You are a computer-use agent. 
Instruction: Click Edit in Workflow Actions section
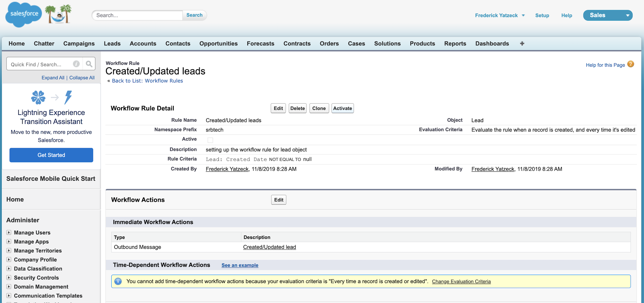[279, 200]
